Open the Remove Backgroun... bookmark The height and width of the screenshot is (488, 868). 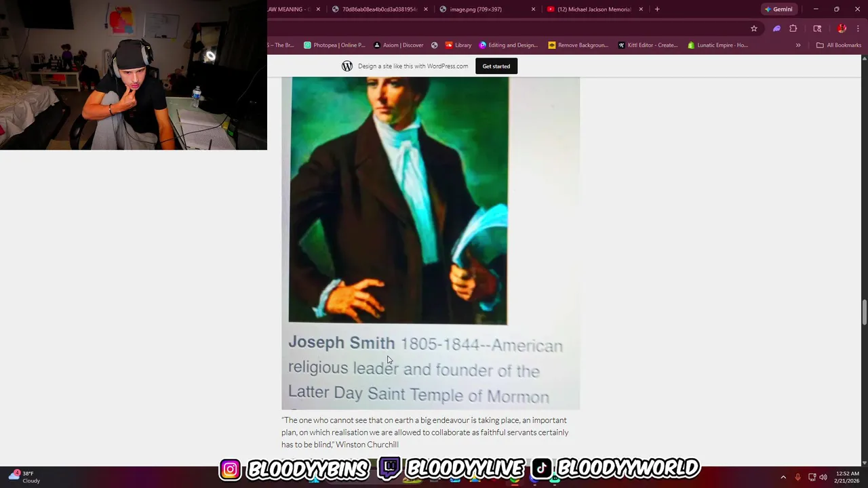[x=578, y=45]
